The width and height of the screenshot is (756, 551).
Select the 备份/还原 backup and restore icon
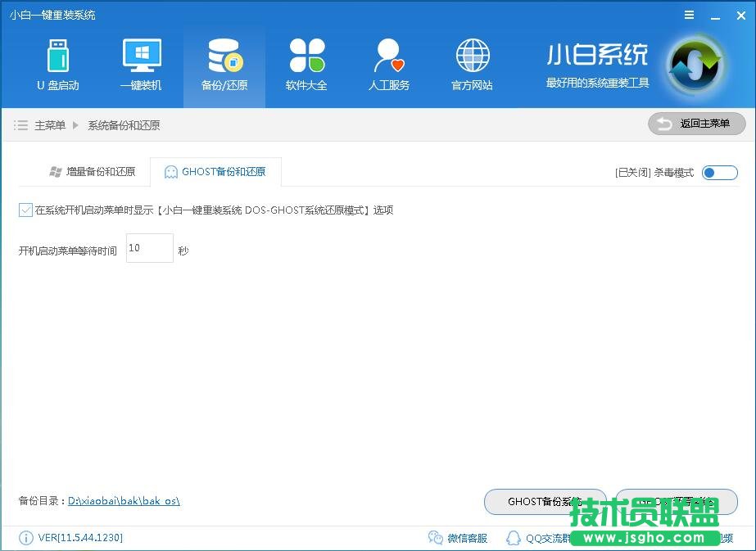coord(224,64)
